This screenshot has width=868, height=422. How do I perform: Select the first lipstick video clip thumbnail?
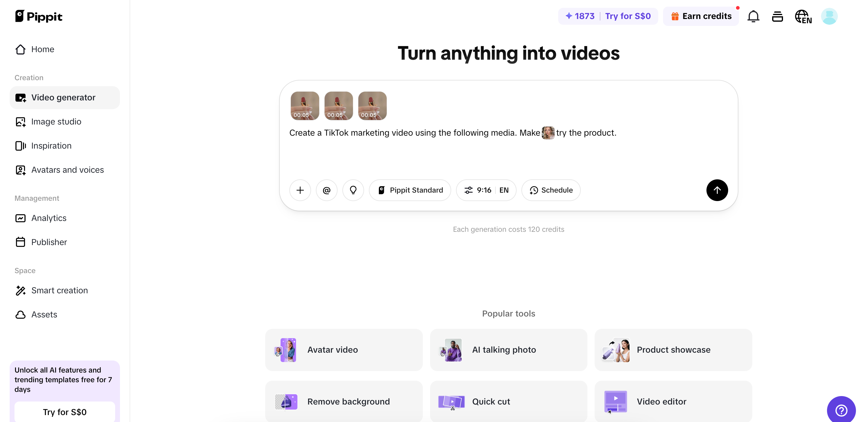305,105
